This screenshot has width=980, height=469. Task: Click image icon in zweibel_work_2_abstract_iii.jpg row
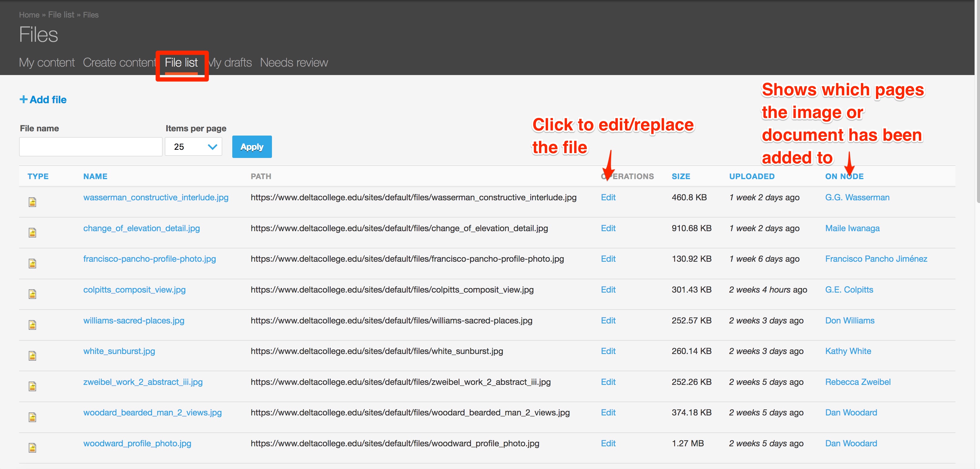click(x=32, y=386)
